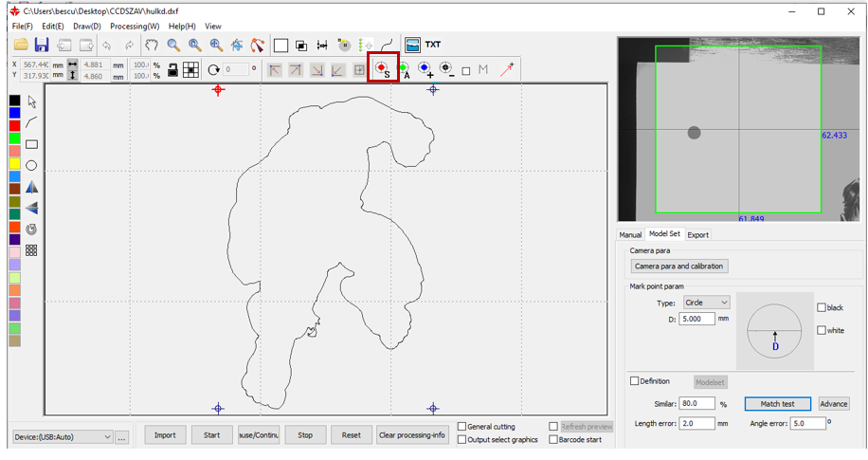The height and width of the screenshot is (460, 868).
Task: Click the array grid tool
Action: click(x=31, y=250)
